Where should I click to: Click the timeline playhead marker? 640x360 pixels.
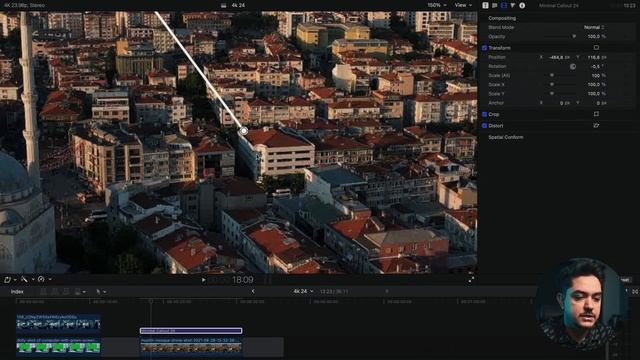[x=151, y=301]
